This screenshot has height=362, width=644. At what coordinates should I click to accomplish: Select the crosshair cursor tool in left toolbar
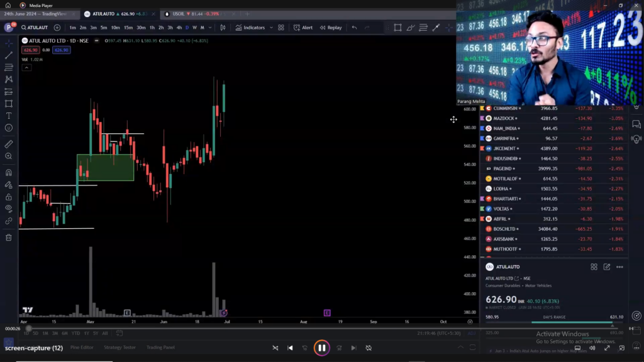click(x=9, y=43)
